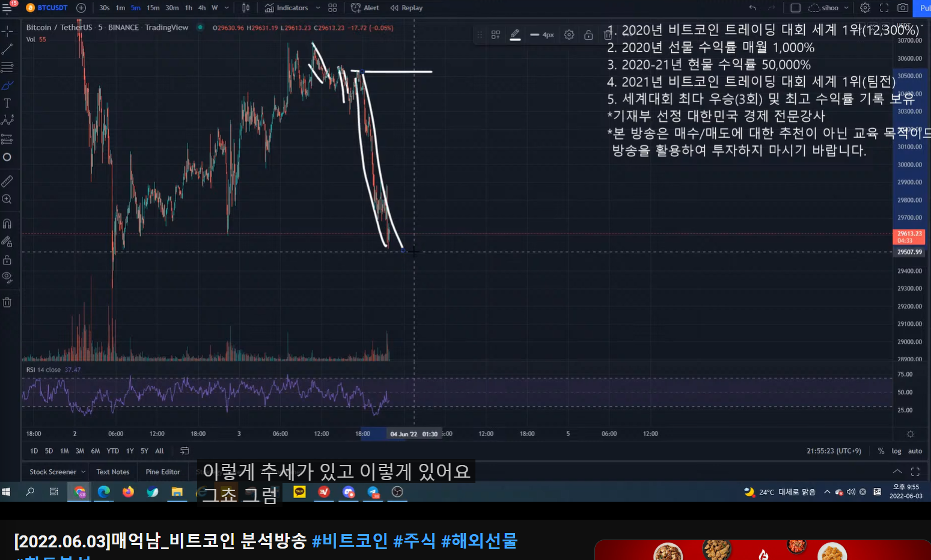This screenshot has height=560, width=931.
Task: Select the prediction and measurement tool
Action: point(7,139)
